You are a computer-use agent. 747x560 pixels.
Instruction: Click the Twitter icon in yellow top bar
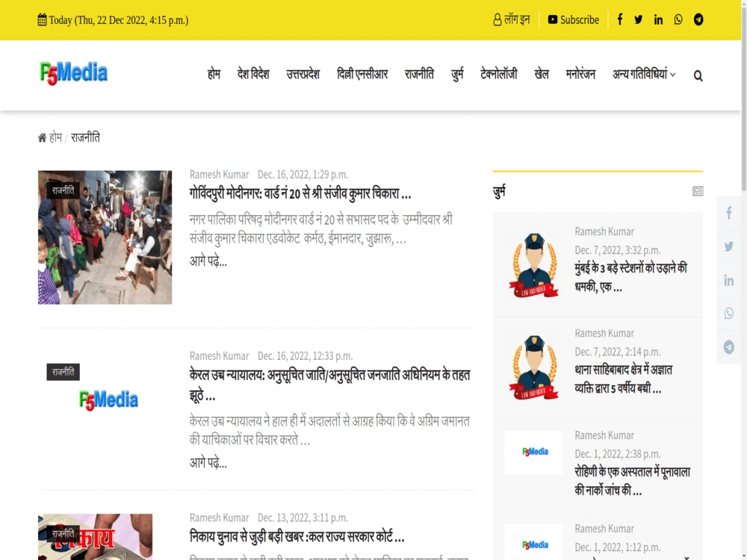click(639, 19)
